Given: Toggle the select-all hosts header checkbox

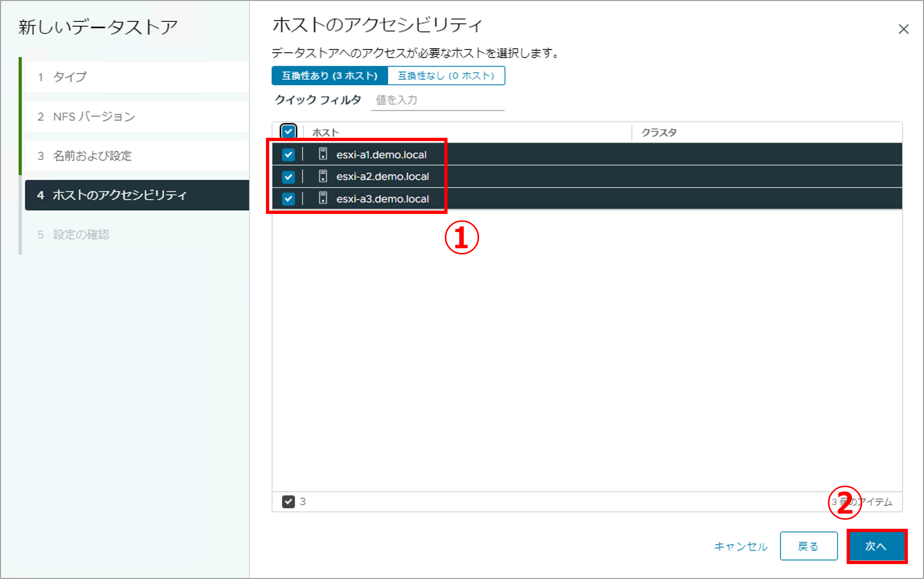Looking at the screenshot, I should (x=288, y=132).
